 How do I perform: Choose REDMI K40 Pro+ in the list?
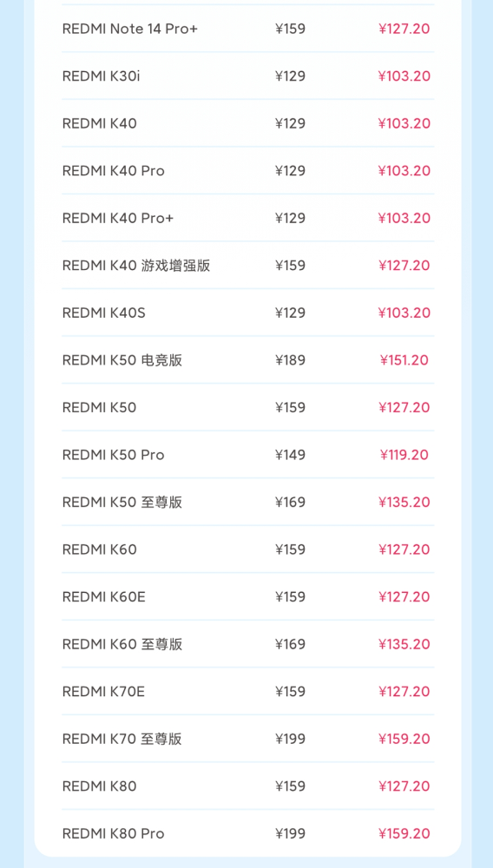[x=118, y=218]
